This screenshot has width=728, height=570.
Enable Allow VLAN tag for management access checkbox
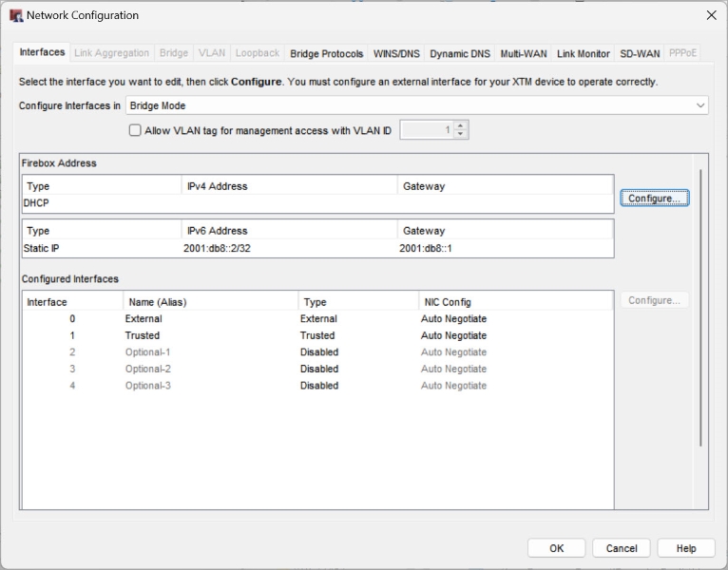[135, 130]
